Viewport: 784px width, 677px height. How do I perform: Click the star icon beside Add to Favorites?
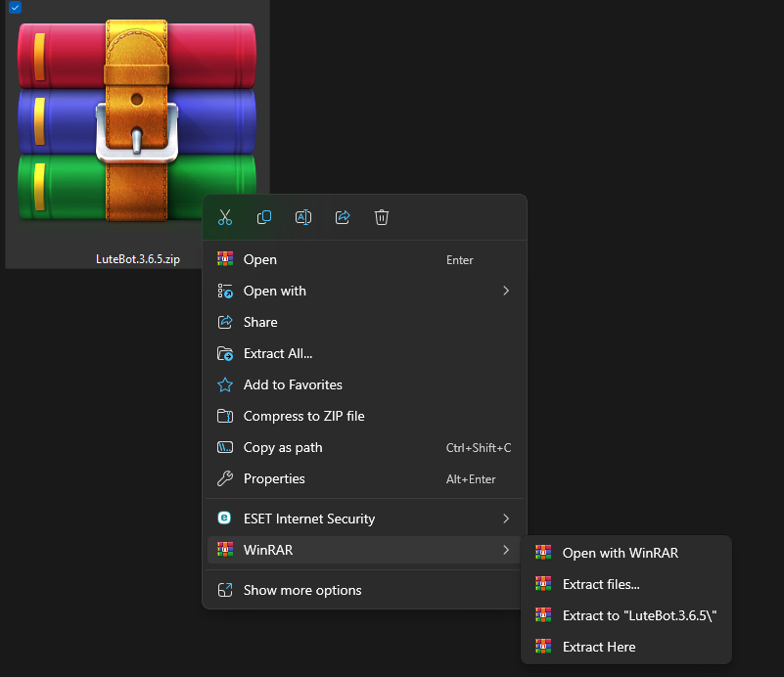coord(225,384)
